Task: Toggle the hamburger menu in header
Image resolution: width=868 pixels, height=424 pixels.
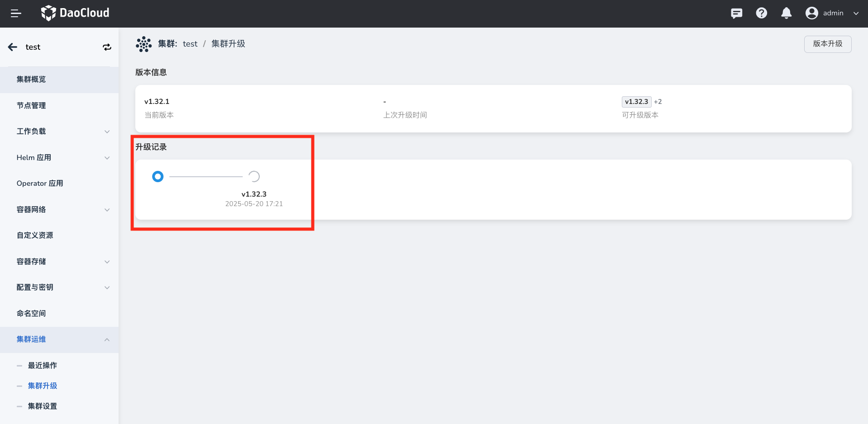Action: coord(16,14)
